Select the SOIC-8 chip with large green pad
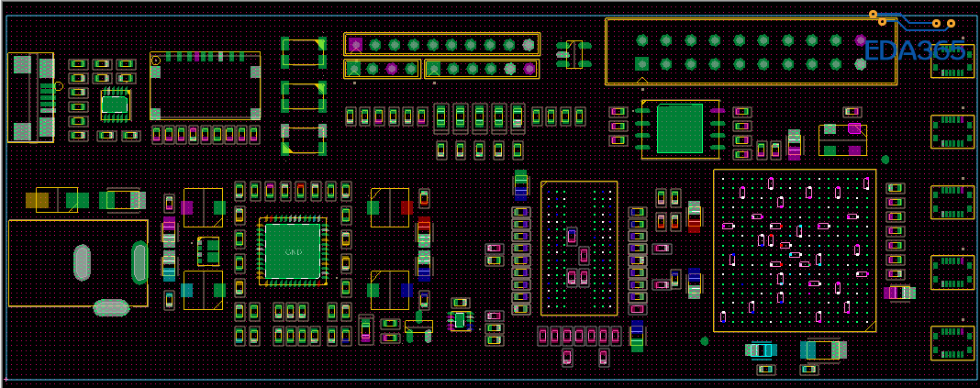This screenshot has width=980, height=388. click(680, 128)
